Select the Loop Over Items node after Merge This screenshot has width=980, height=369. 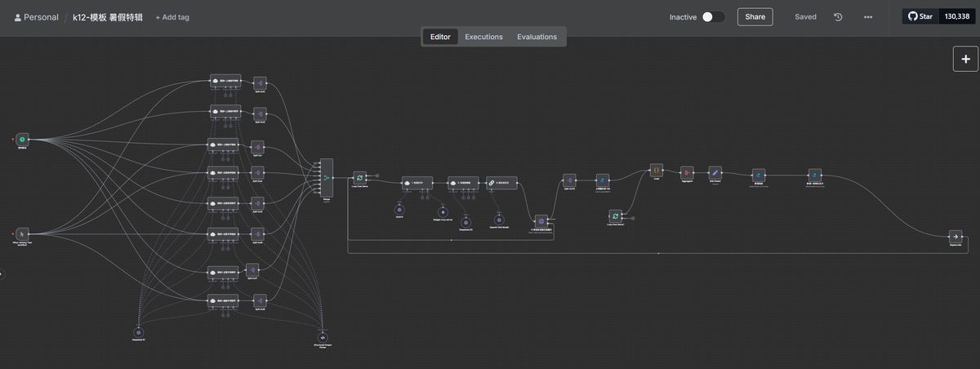pyautogui.click(x=359, y=176)
